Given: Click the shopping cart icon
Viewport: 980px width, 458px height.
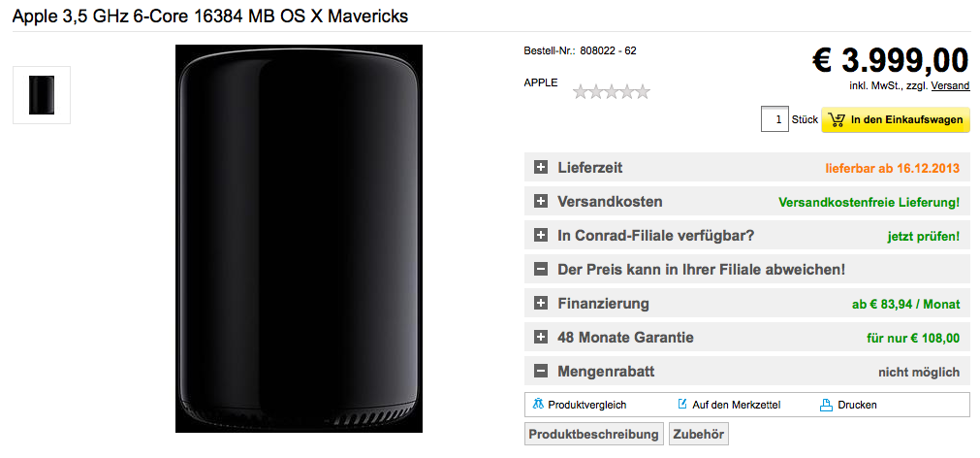Looking at the screenshot, I should point(837,119).
